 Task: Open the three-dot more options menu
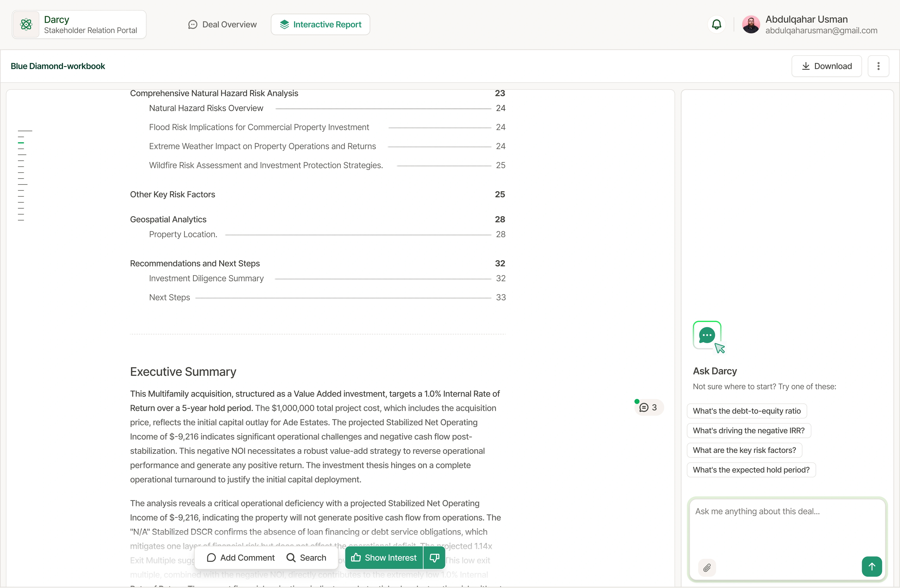[x=878, y=66]
